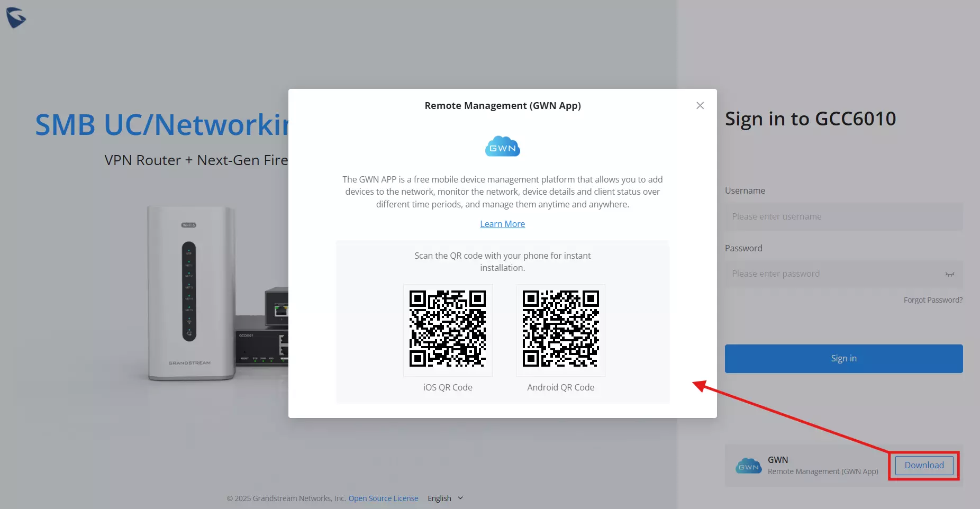Image resolution: width=980 pixels, height=509 pixels.
Task: Click the 'Password' field label
Action: [x=743, y=248]
